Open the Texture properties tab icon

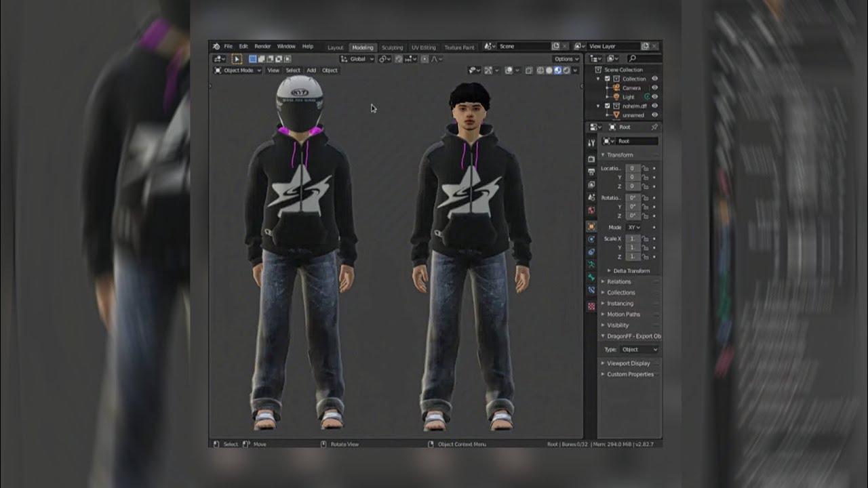pos(591,306)
